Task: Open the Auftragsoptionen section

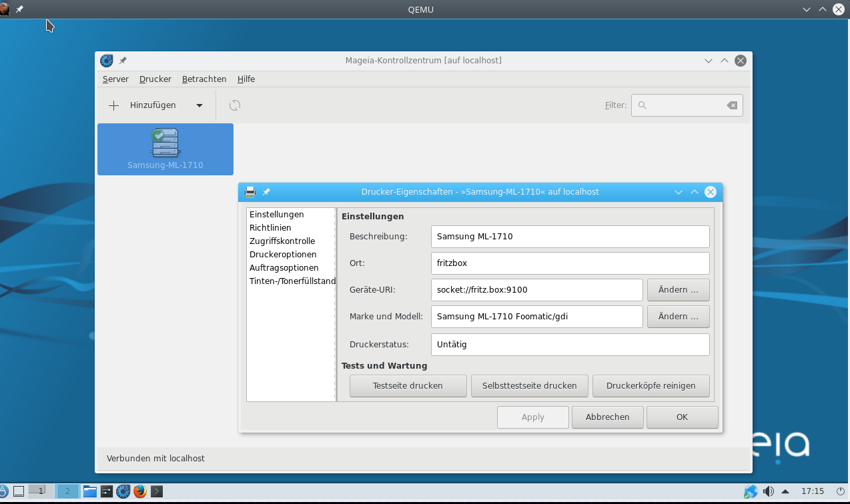Action: (291, 268)
